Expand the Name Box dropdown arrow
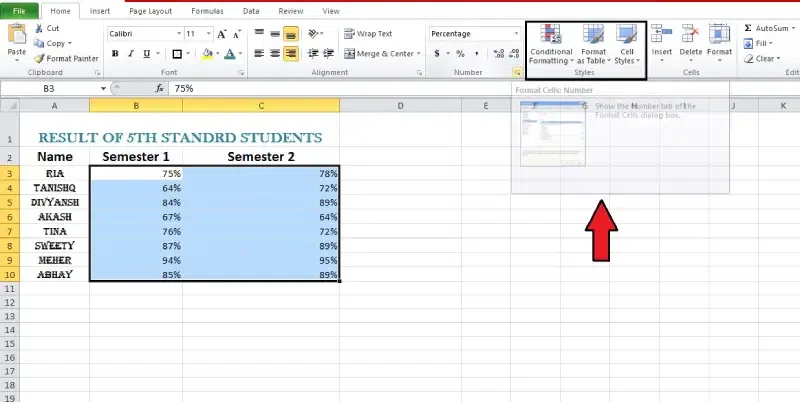The width and height of the screenshot is (800, 402). [103, 89]
